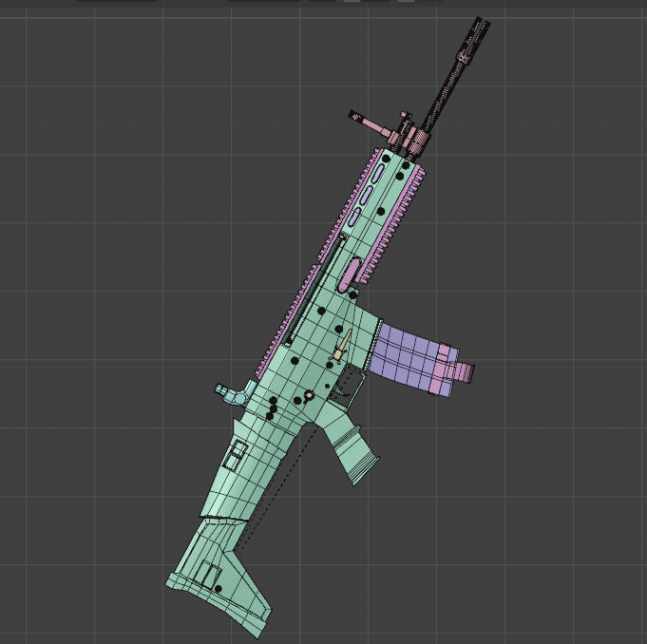Select the yellow selector lever island
The height and width of the screenshot is (644, 647).
(x=342, y=347)
